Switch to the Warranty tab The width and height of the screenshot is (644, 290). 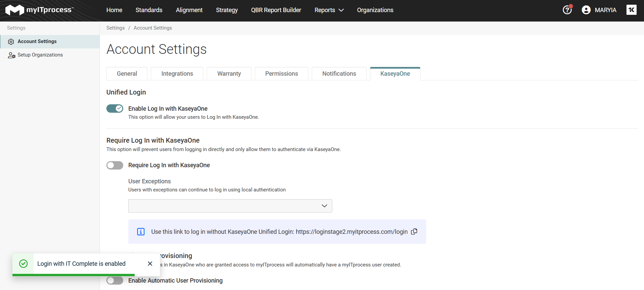pos(229,74)
